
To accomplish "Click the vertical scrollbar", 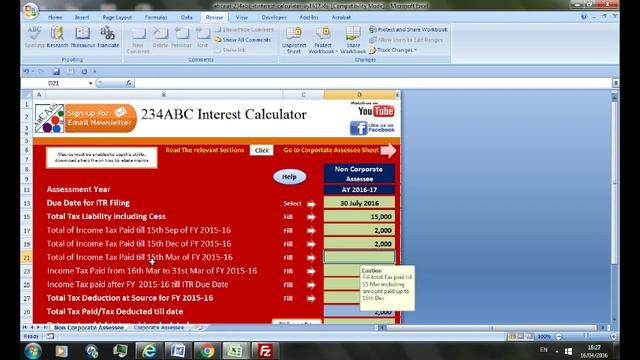I will 614,184.
